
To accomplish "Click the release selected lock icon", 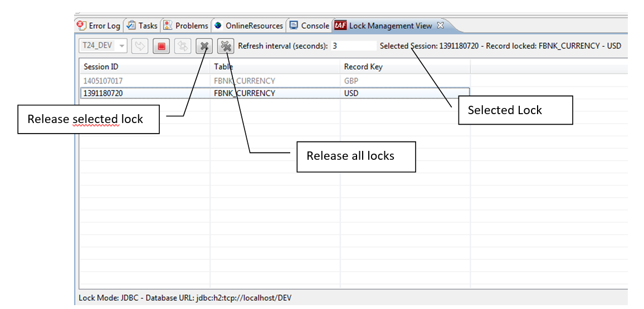I will point(204,47).
